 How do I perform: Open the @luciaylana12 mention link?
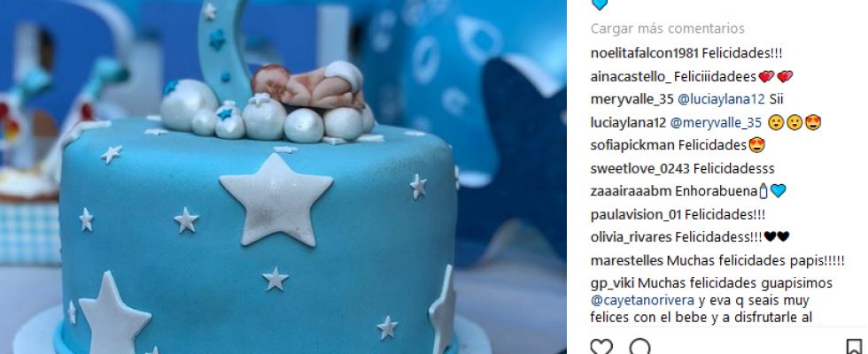click(721, 99)
